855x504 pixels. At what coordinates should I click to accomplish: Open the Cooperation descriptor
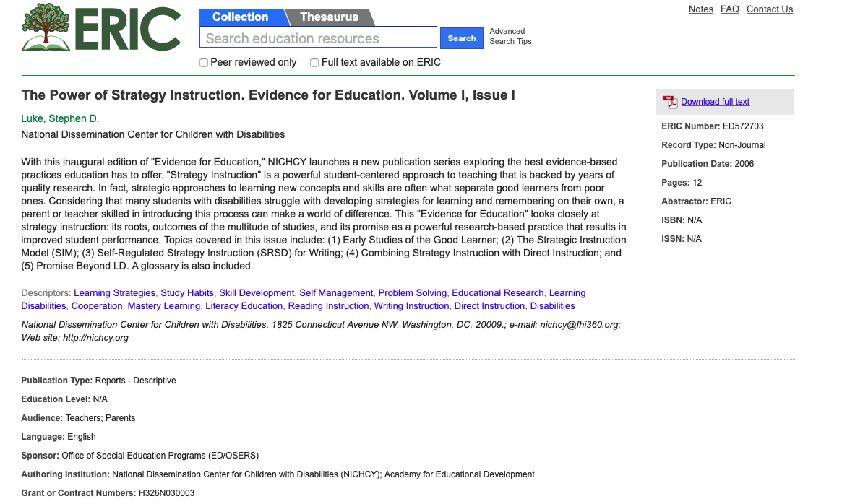[x=97, y=306]
